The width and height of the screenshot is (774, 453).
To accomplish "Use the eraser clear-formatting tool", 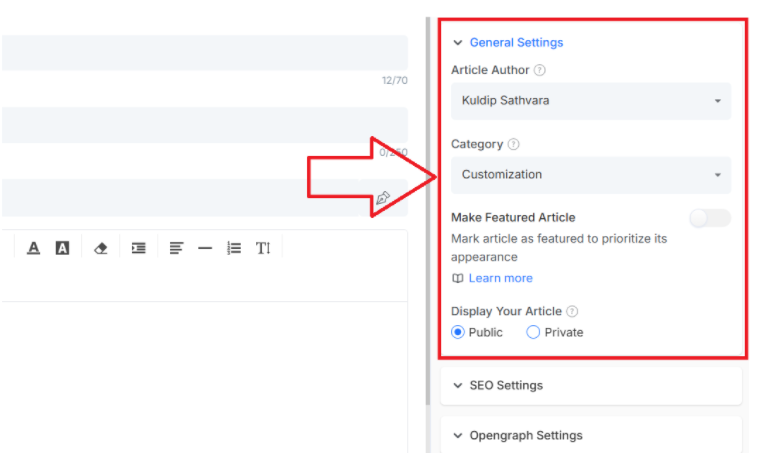I will 101,248.
